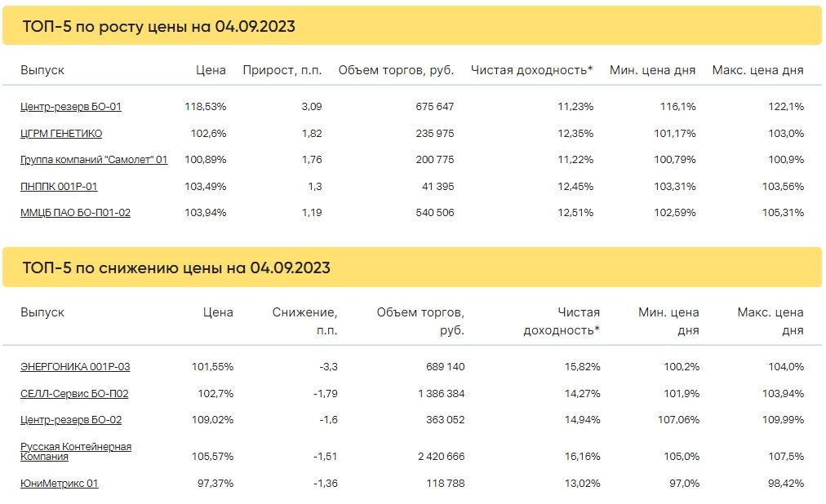
Task: Click the Чистая доходность* header in top table
Action: click(x=531, y=70)
